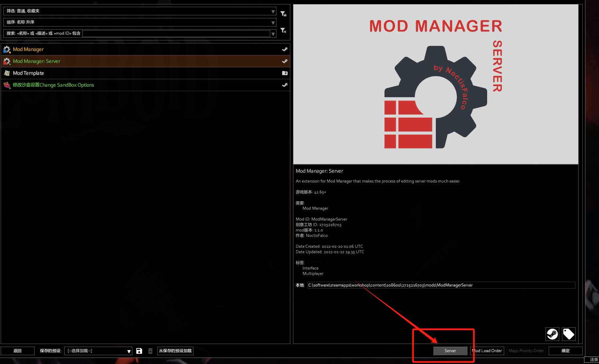Clear filters with the funnel X icon

(x=283, y=31)
